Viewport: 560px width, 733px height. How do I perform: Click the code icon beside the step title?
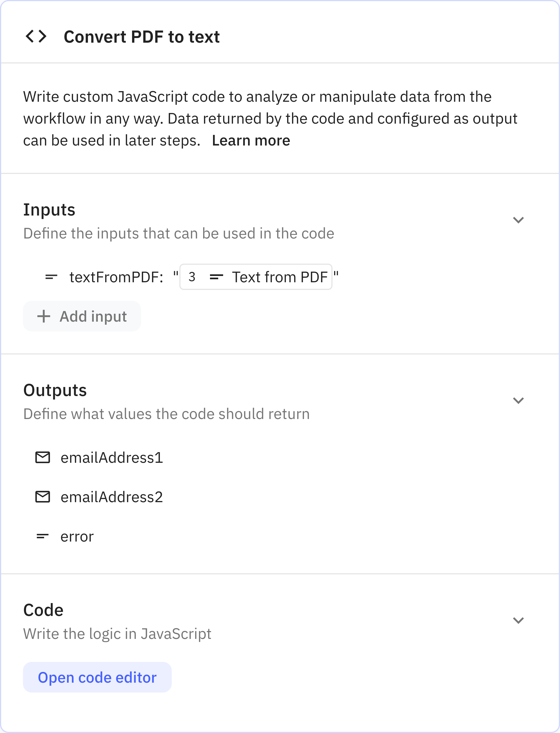point(36,36)
